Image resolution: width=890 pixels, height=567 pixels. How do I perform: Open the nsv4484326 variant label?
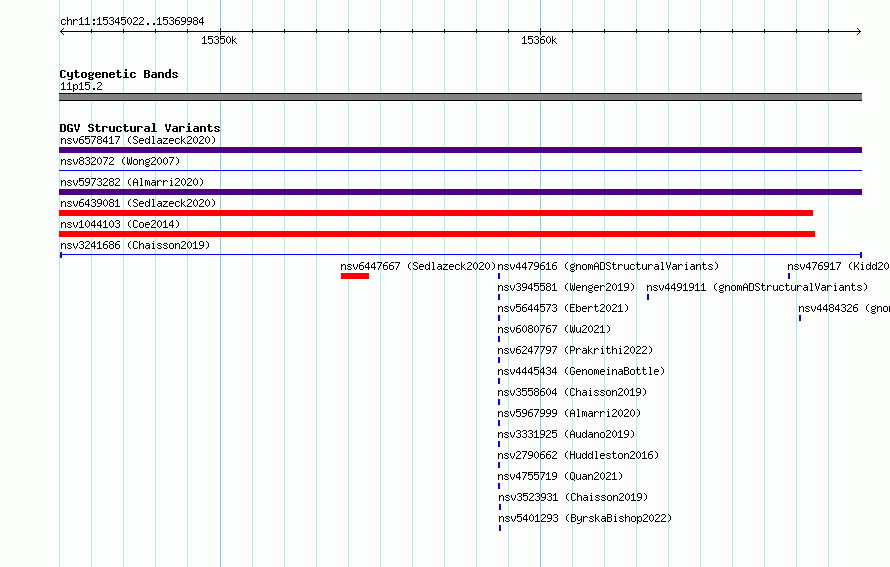(843, 308)
